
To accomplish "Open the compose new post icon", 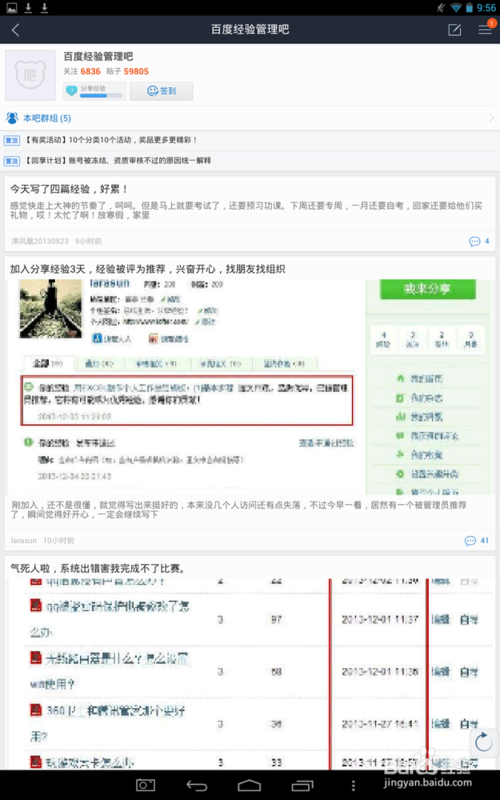I will pyautogui.click(x=454, y=30).
